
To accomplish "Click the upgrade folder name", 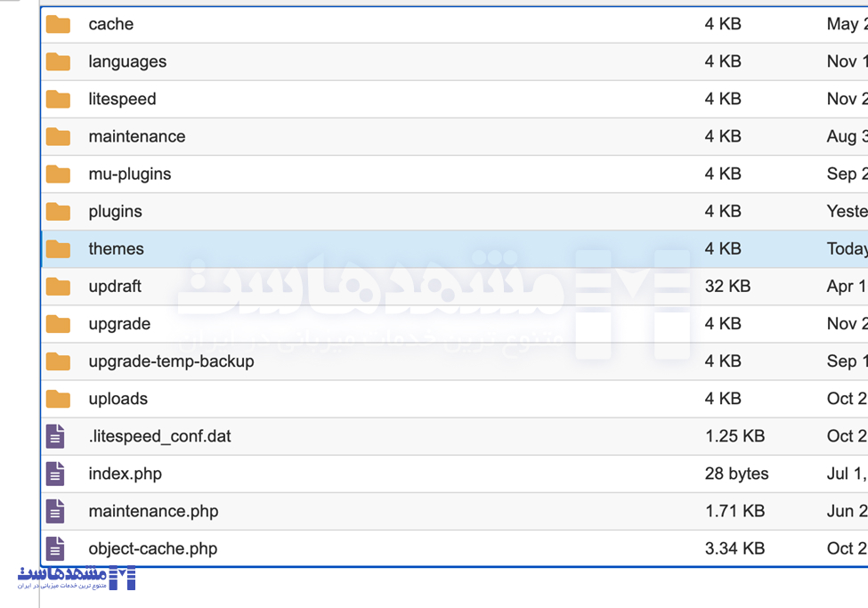I will [119, 324].
